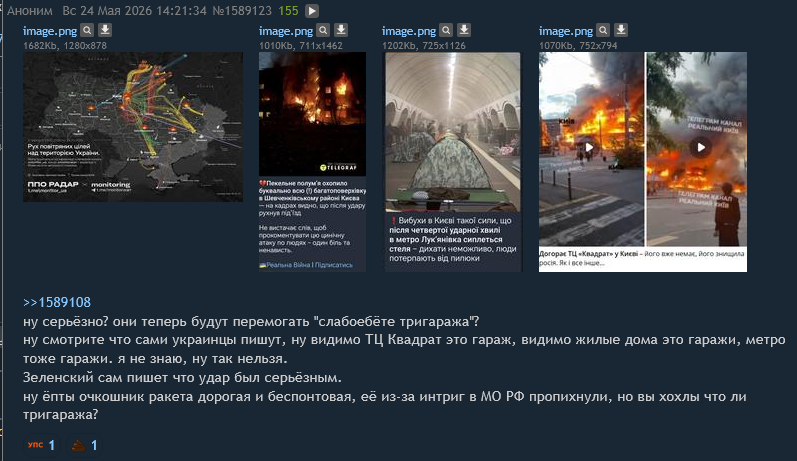The width and height of the screenshot is (797, 461).
Task: Toggle the 'упс' reaction
Action: [41, 445]
